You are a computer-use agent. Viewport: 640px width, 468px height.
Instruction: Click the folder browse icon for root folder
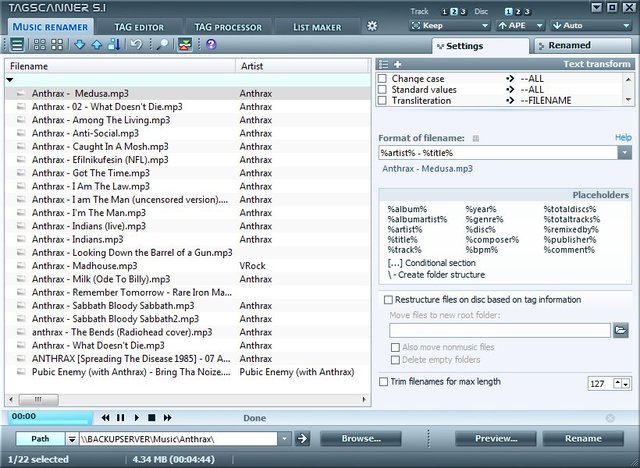tap(621, 330)
